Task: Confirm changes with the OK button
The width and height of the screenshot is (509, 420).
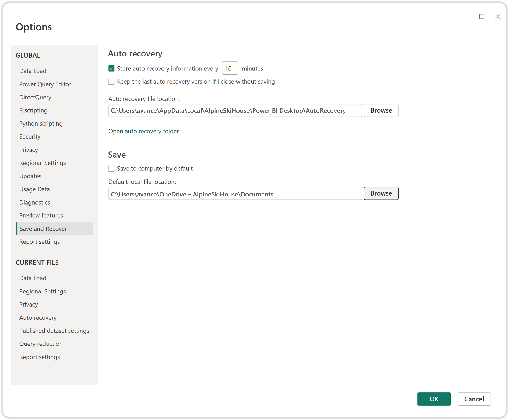Action: coord(434,399)
